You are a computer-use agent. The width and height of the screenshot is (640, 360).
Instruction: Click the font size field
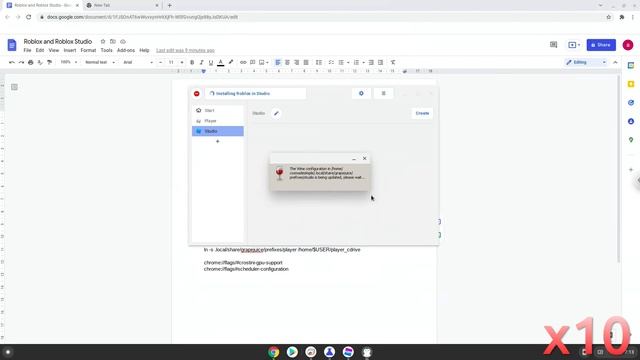coord(171,62)
